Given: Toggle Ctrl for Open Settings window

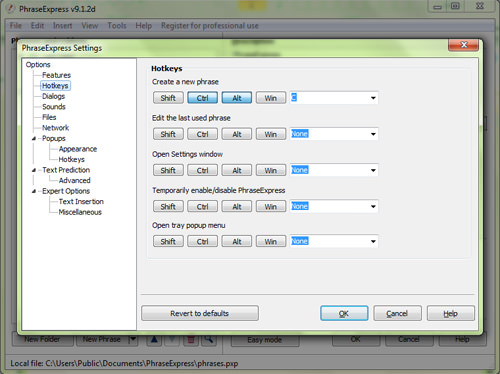Looking at the screenshot, I should 202,170.
